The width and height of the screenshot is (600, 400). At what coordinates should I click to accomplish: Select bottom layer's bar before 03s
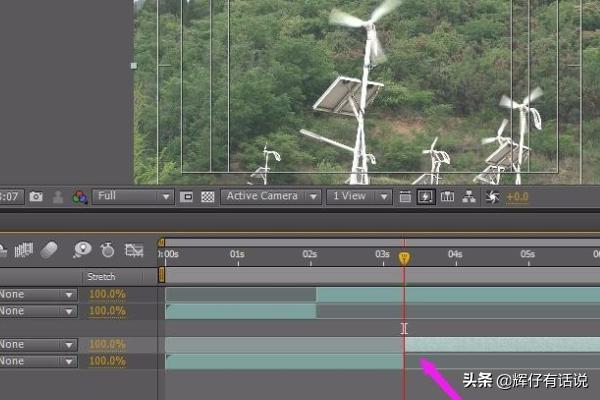(x=284, y=361)
